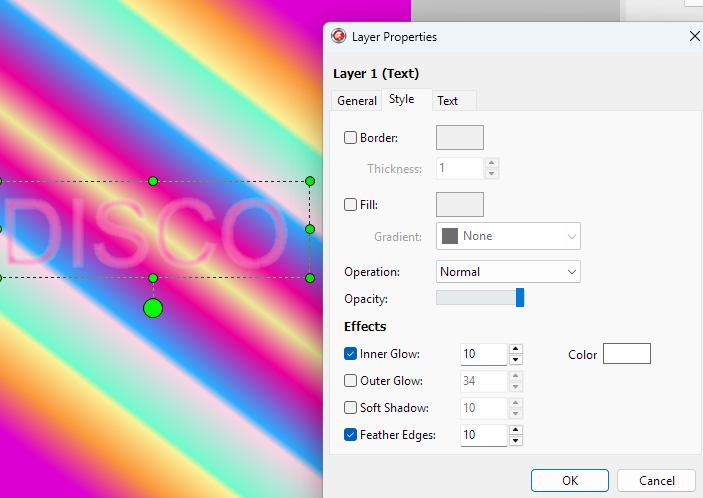
Task: Click the Inner Glow Color swatch
Action: click(627, 354)
